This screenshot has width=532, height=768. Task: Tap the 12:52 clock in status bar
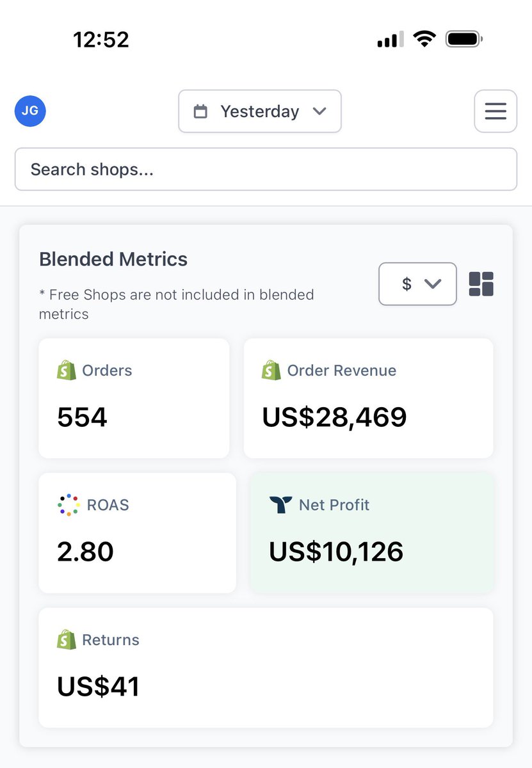coord(101,40)
